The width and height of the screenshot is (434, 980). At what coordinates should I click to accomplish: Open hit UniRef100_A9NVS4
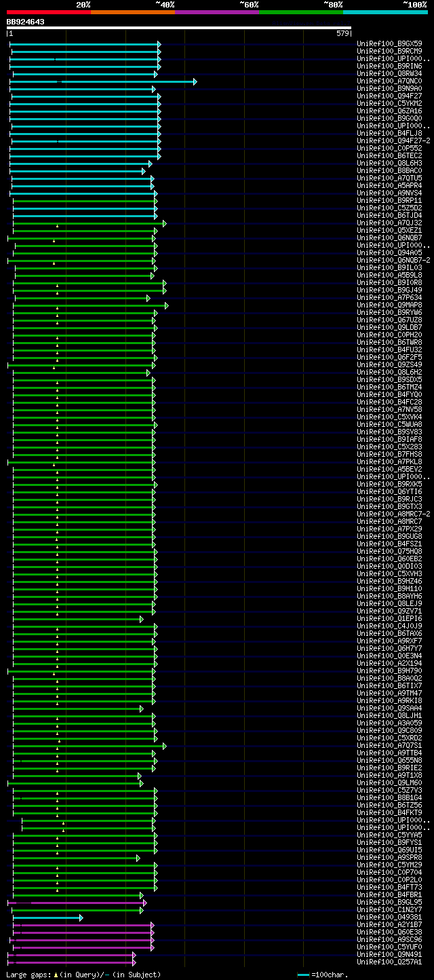390,193
